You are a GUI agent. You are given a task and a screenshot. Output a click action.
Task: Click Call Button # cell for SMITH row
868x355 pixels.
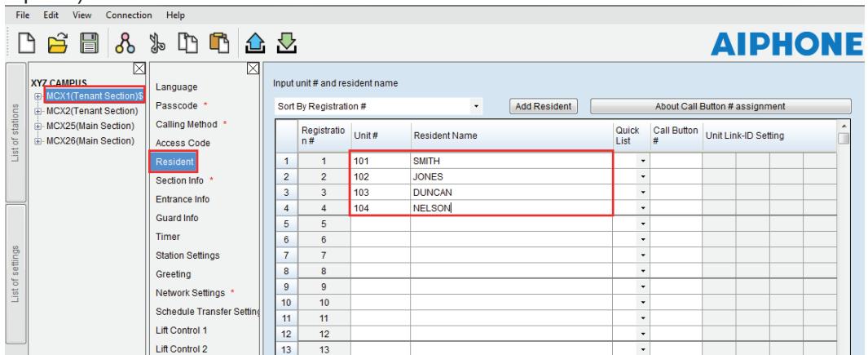click(676, 162)
